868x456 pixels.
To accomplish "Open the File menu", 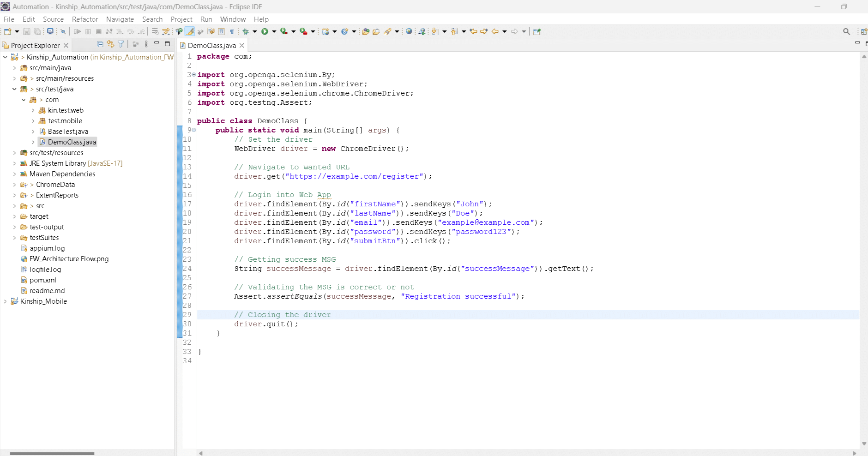I will [x=9, y=19].
